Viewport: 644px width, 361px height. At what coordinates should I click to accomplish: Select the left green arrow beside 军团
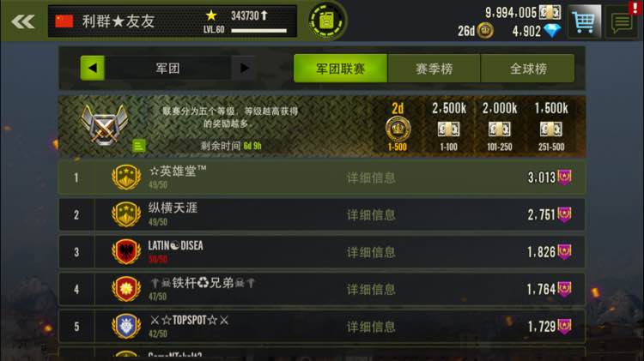(93, 68)
